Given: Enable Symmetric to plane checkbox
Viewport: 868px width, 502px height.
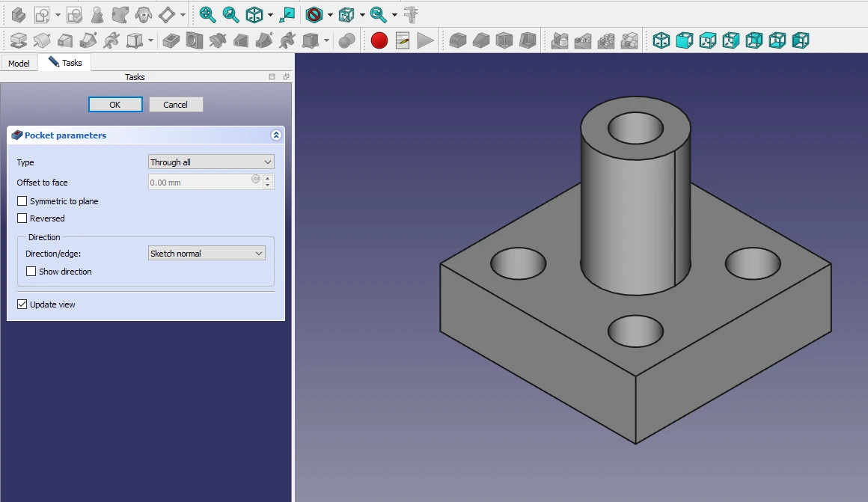Looking at the screenshot, I should (22, 201).
